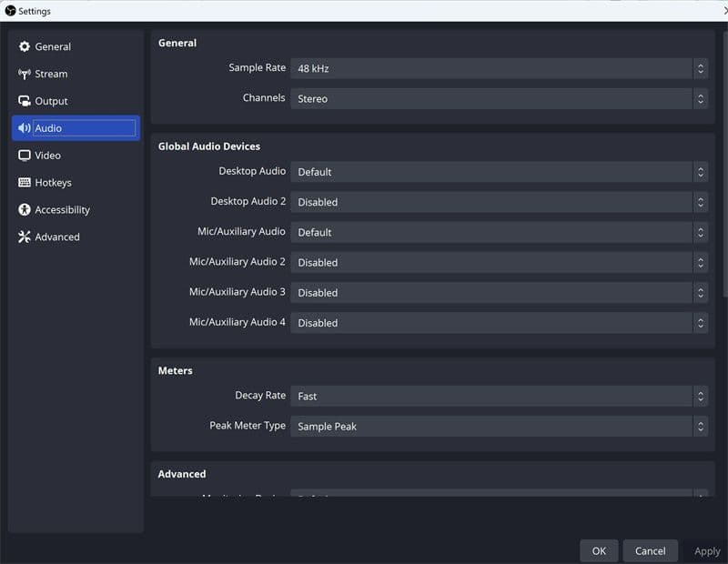Viewport: 728px width, 564px height.
Task: Click the Cancel button
Action: pyautogui.click(x=650, y=550)
